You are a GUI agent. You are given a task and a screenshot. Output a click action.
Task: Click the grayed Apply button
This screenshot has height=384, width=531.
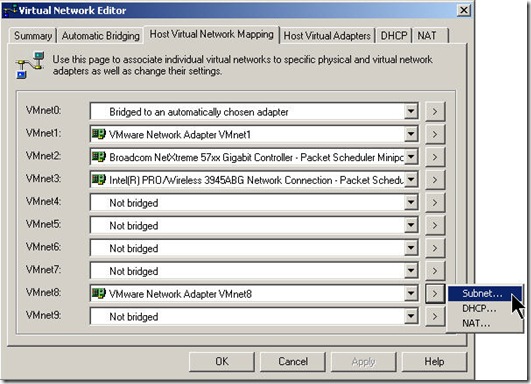coord(364,361)
